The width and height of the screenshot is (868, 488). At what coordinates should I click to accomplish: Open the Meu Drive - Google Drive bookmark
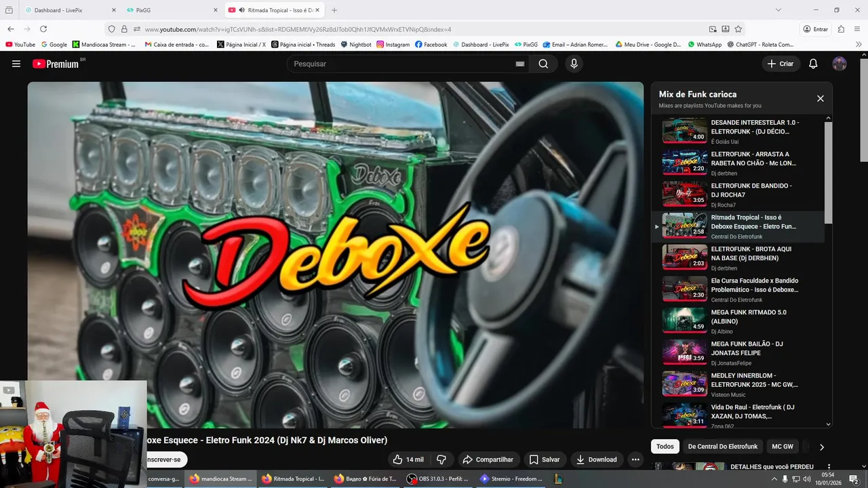648,45
